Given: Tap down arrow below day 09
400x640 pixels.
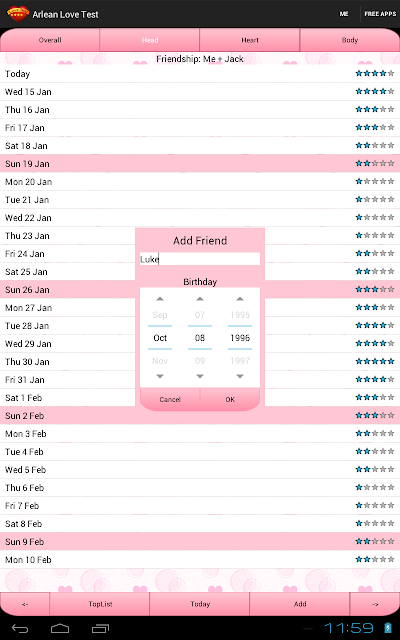Looking at the screenshot, I should point(200,376).
